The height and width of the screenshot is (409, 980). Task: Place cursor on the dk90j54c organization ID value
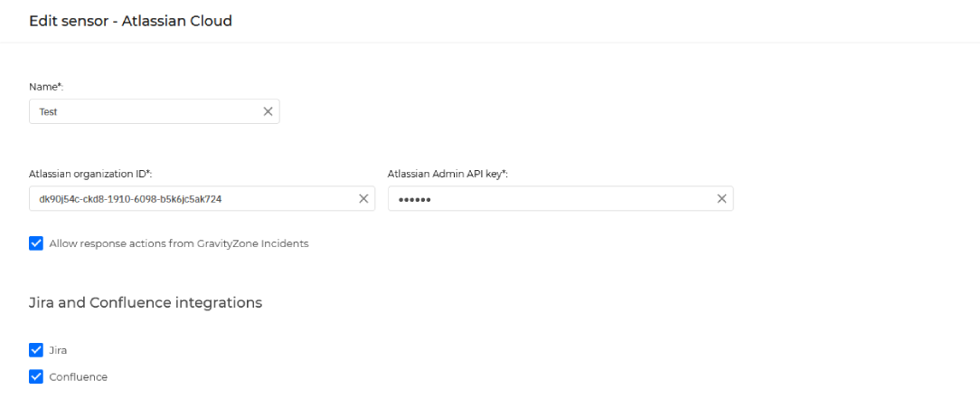[x=130, y=199]
